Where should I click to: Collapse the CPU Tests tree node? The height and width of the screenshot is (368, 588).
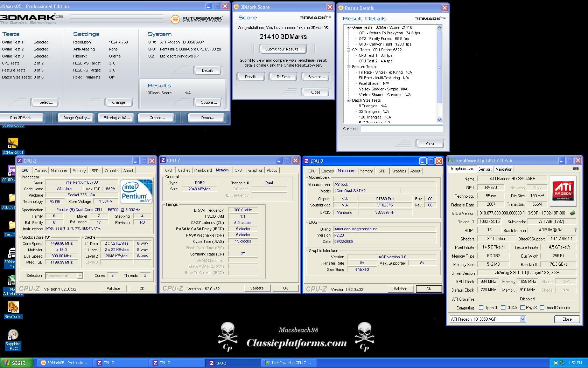tap(348, 50)
